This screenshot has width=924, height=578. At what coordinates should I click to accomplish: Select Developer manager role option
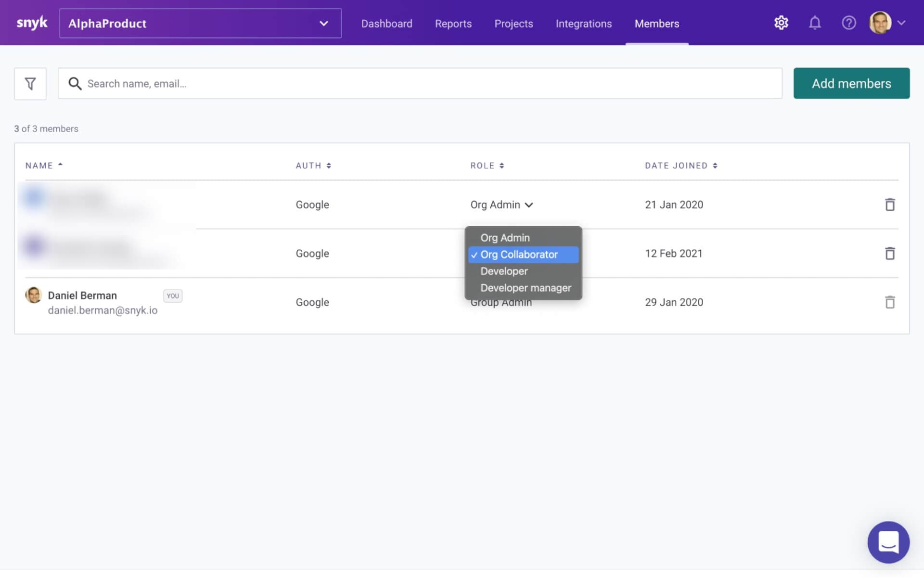click(524, 288)
